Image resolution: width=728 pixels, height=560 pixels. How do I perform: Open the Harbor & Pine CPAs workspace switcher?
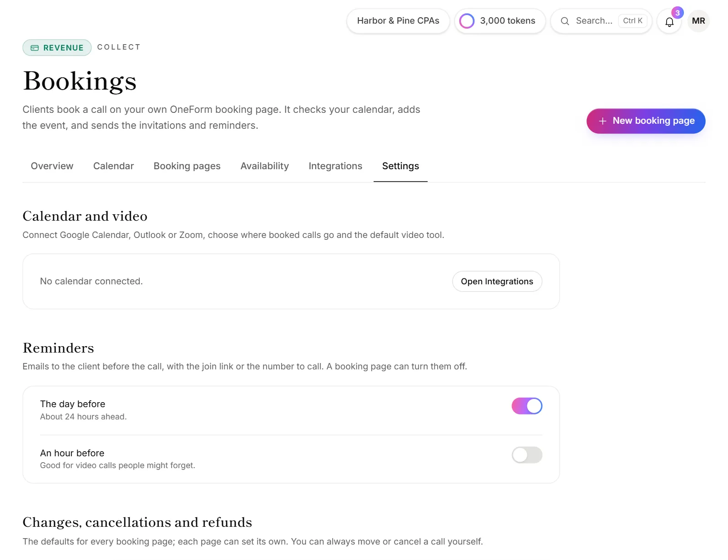(398, 21)
